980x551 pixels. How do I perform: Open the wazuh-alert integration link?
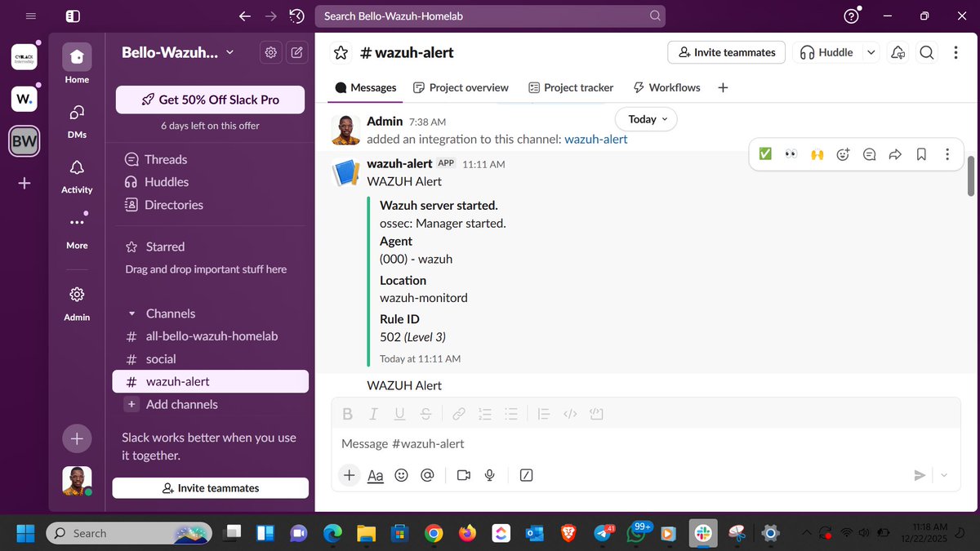[596, 139]
